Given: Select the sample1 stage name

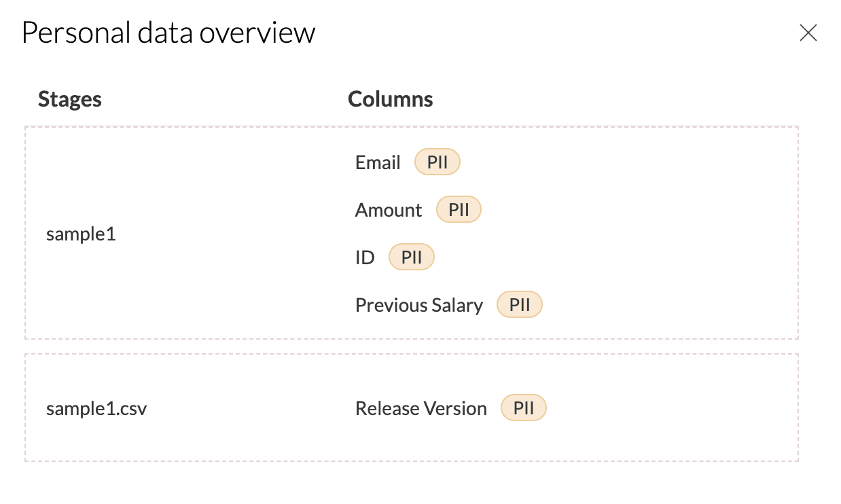Looking at the screenshot, I should tap(81, 234).
